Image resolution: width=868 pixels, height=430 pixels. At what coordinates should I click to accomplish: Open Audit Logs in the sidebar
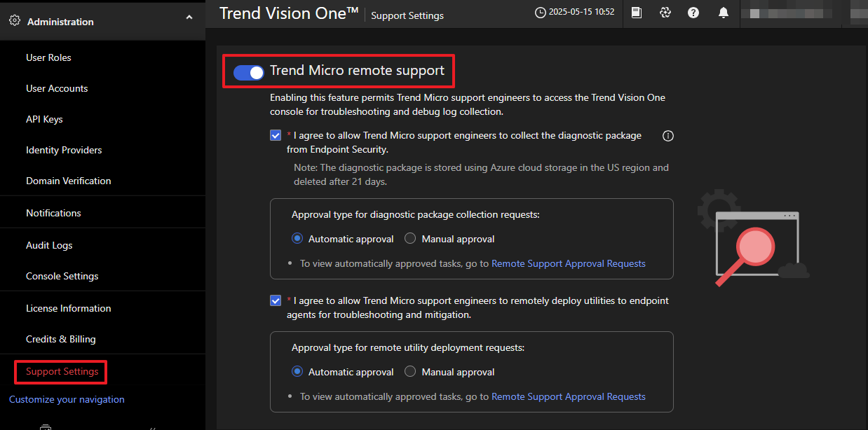49,245
